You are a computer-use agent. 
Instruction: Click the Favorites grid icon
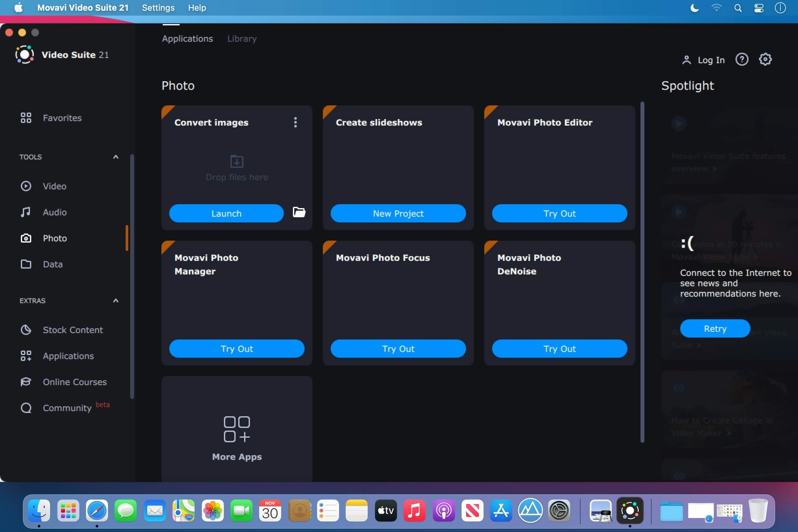coord(26,118)
